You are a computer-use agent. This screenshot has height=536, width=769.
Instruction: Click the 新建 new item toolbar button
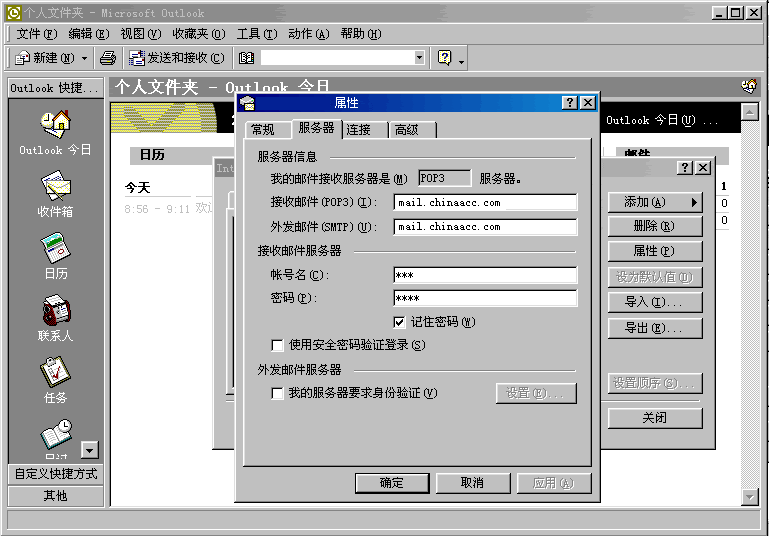[x=44, y=58]
